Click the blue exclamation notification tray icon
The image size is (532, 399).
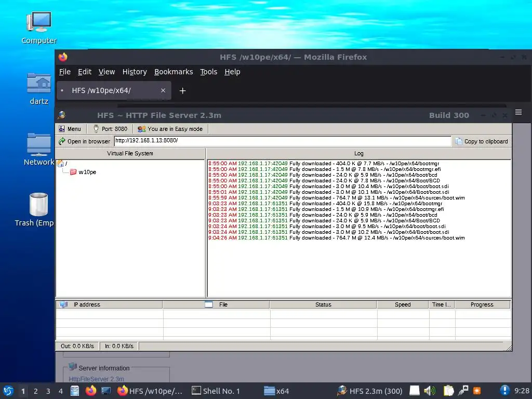pos(504,391)
